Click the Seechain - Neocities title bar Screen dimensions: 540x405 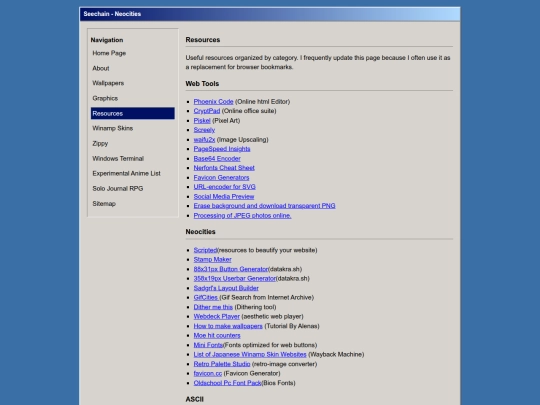click(x=270, y=14)
